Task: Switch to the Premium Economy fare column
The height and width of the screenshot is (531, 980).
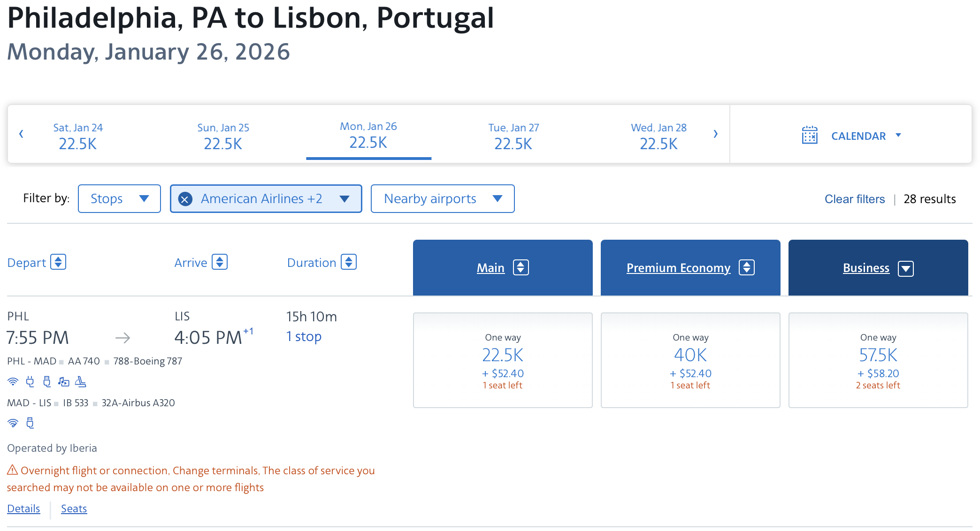Action: click(x=678, y=268)
